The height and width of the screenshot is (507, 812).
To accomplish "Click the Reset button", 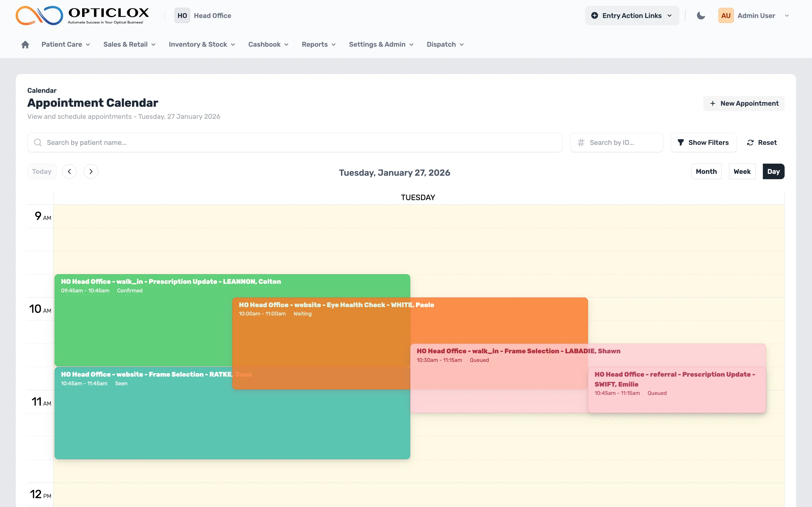I will 761,142.
